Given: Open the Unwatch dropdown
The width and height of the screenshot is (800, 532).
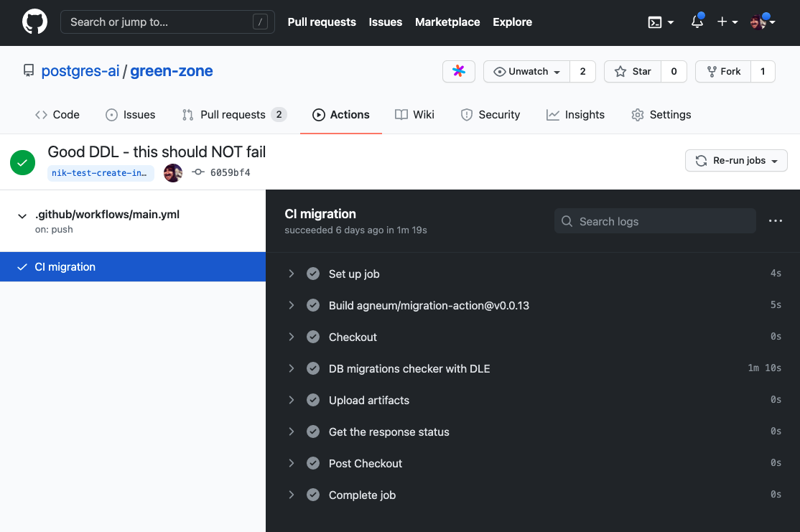Looking at the screenshot, I should (x=526, y=71).
